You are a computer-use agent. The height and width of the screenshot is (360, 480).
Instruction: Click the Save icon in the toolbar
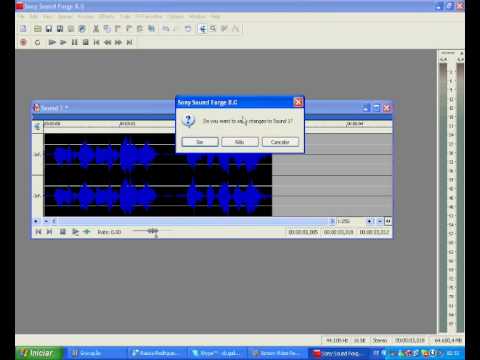click(49, 29)
